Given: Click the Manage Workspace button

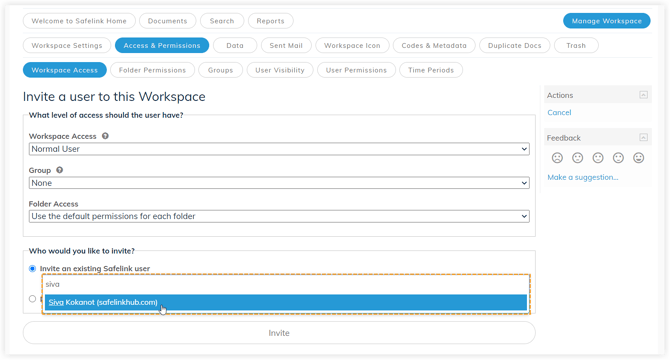Looking at the screenshot, I should pyautogui.click(x=607, y=21).
